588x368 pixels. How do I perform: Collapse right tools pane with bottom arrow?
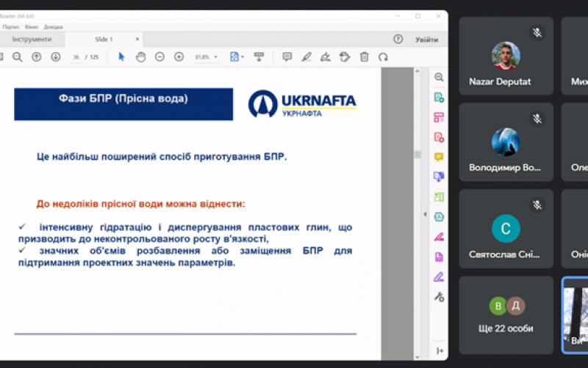tap(440, 351)
